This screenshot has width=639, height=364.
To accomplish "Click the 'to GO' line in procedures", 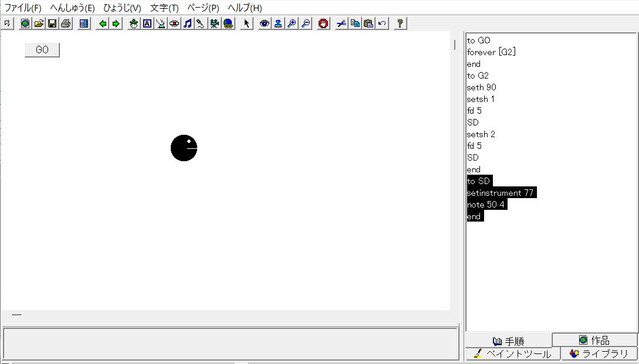I will pyautogui.click(x=478, y=40).
